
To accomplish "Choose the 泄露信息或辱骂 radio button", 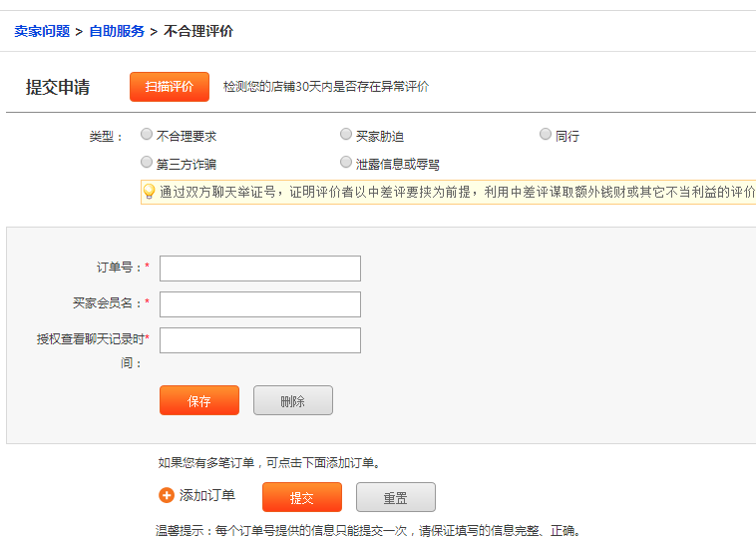I will click(346, 162).
